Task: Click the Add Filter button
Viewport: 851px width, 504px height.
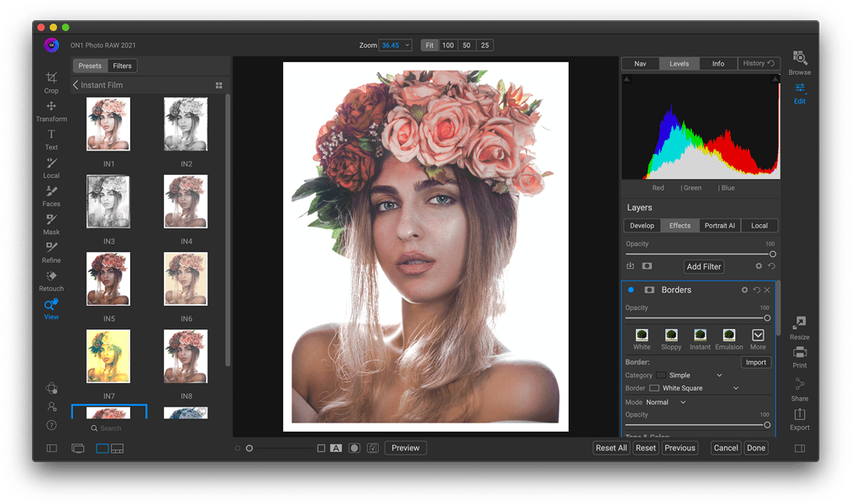Action: pyautogui.click(x=703, y=266)
